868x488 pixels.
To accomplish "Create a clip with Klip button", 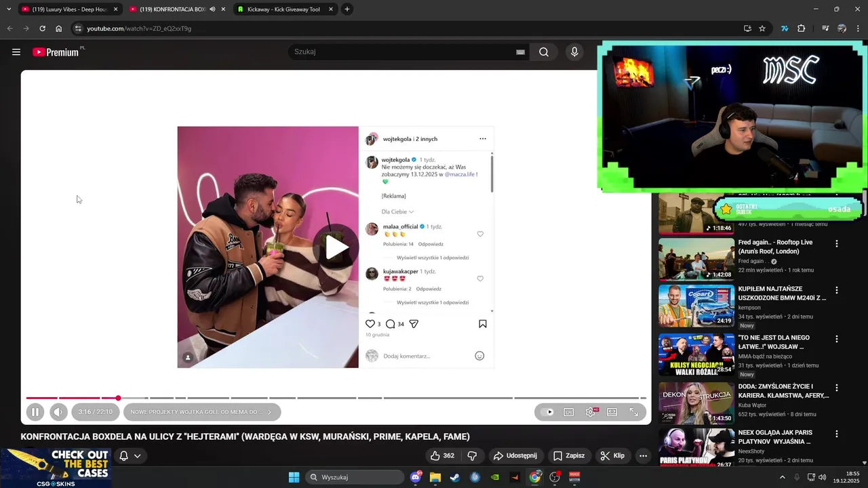I will [x=612, y=456].
